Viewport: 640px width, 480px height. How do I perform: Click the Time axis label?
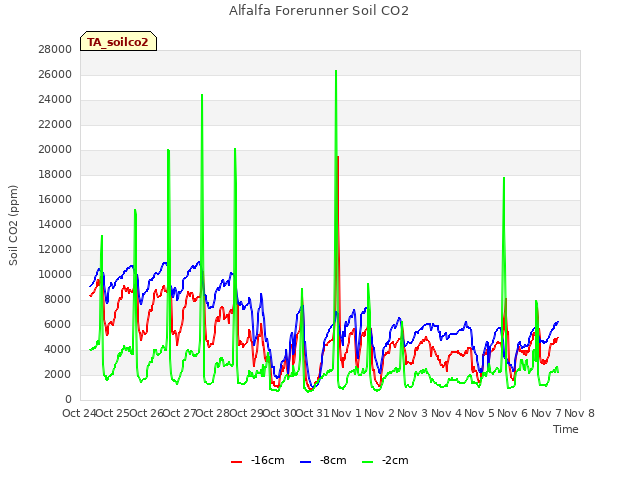point(566,429)
